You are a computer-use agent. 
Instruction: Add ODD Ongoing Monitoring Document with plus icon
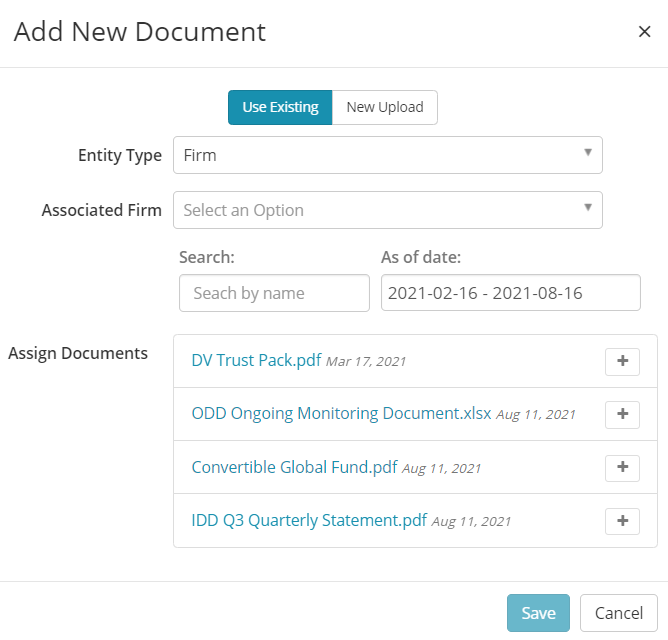click(x=622, y=414)
